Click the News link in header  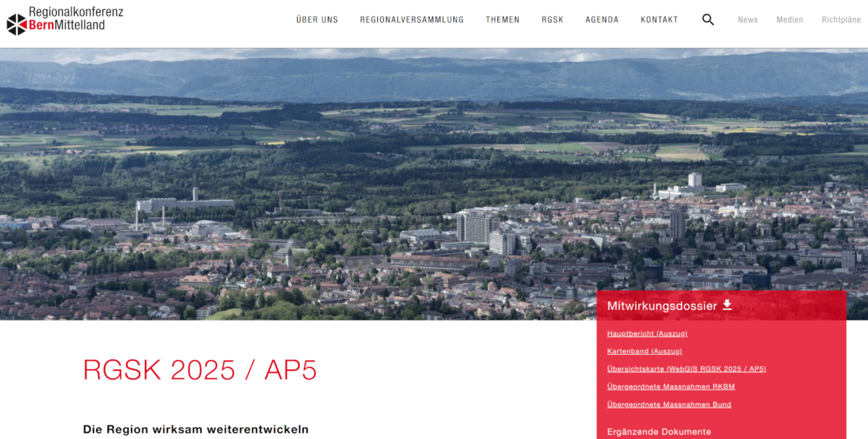pos(748,20)
